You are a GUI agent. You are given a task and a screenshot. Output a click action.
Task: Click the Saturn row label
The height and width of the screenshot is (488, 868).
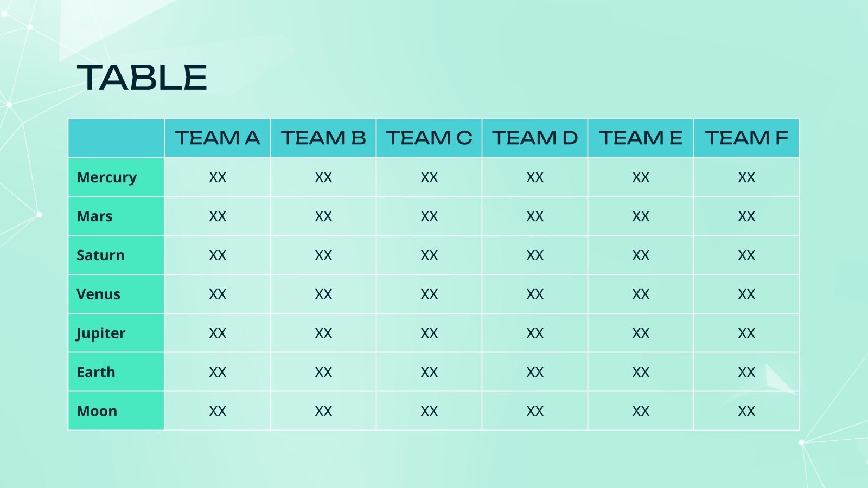(x=101, y=255)
